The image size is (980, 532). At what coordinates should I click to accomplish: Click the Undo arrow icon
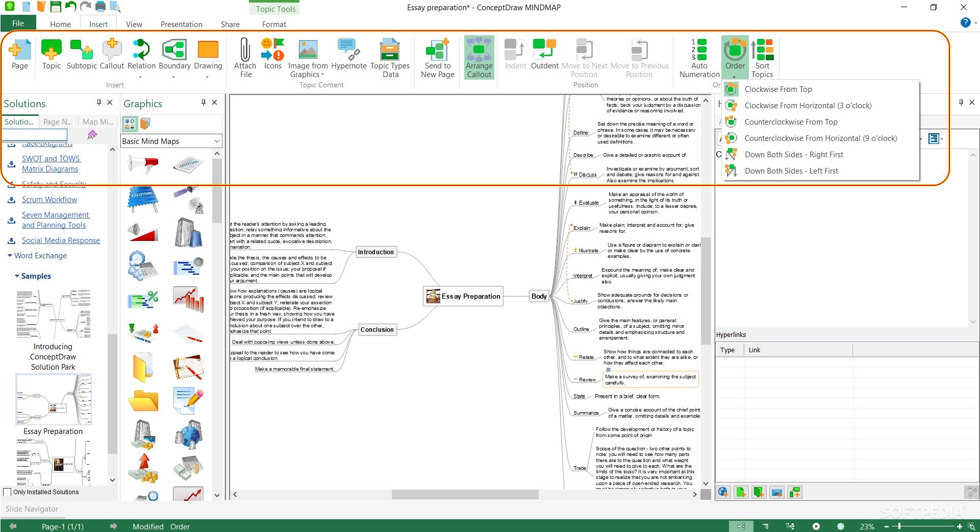[x=71, y=7]
